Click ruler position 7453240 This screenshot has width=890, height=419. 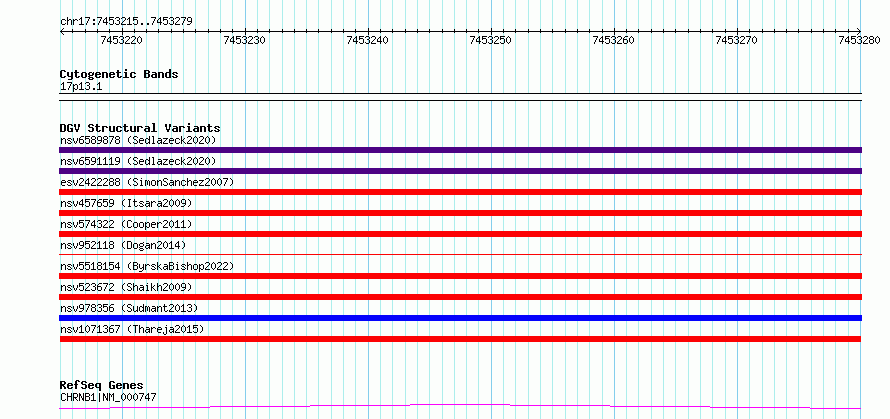pos(368,40)
